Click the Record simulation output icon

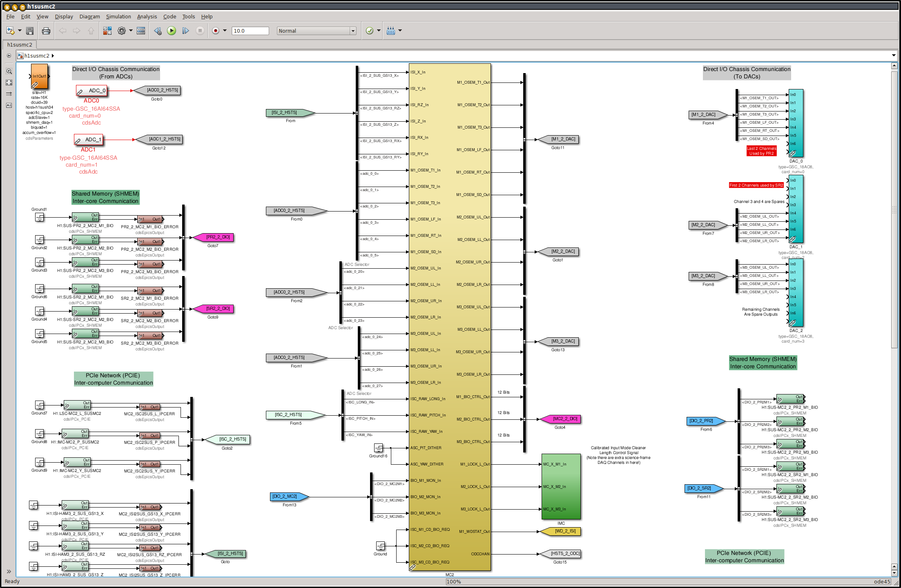click(x=216, y=31)
